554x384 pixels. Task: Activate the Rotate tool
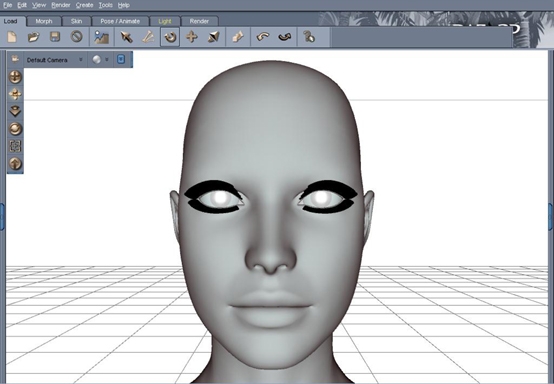[170, 37]
